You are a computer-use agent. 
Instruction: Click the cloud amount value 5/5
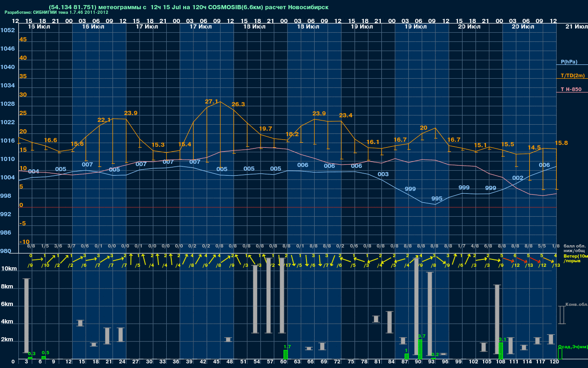tap(542, 246)
